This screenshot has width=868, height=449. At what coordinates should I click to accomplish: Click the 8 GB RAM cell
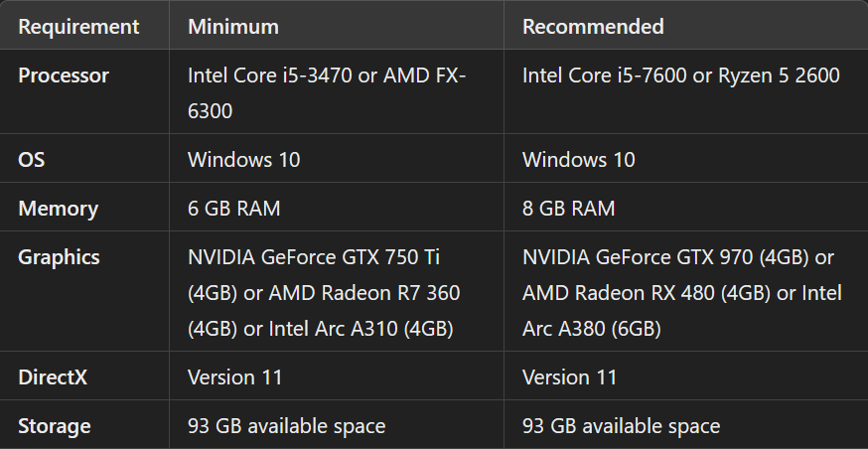tap(568, 209)
